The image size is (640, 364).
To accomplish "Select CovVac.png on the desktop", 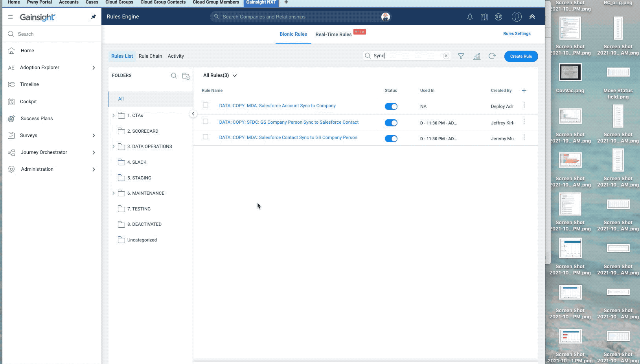I will click(570, 79).
